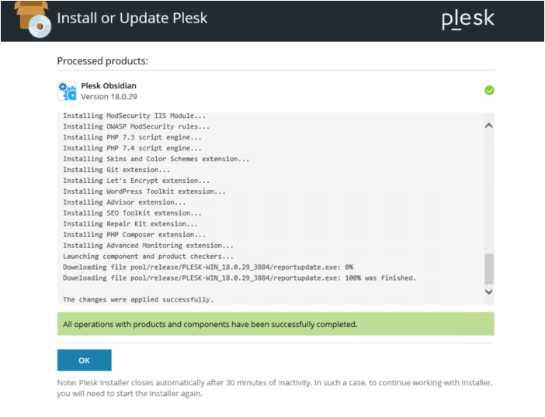This screenshot has width=545, height=417.
Task: Click the Plesk Obsidian product name
Action: pos(108,85)
